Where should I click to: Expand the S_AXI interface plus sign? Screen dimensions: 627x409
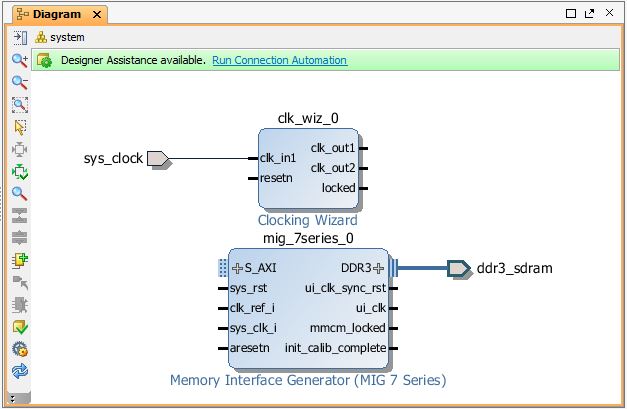point(237,268)
